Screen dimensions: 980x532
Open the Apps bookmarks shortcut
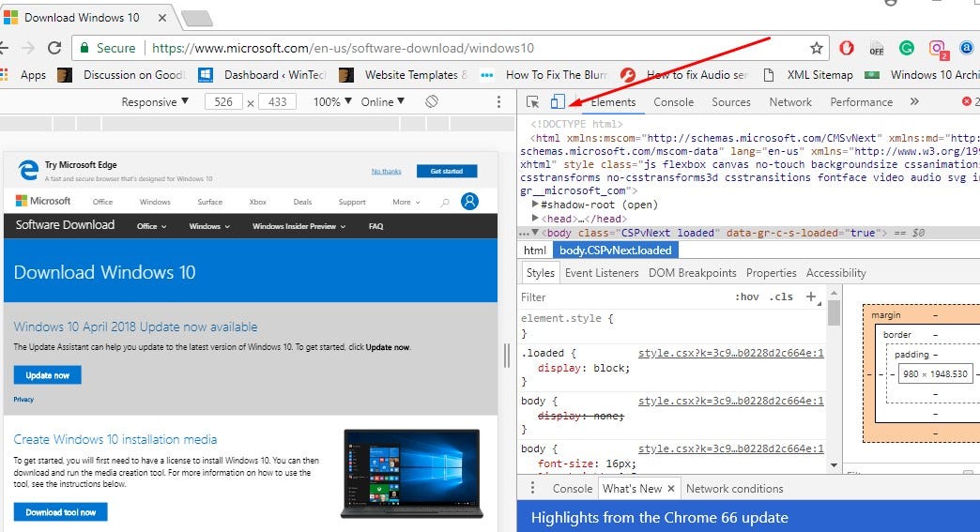click(23, 75)
